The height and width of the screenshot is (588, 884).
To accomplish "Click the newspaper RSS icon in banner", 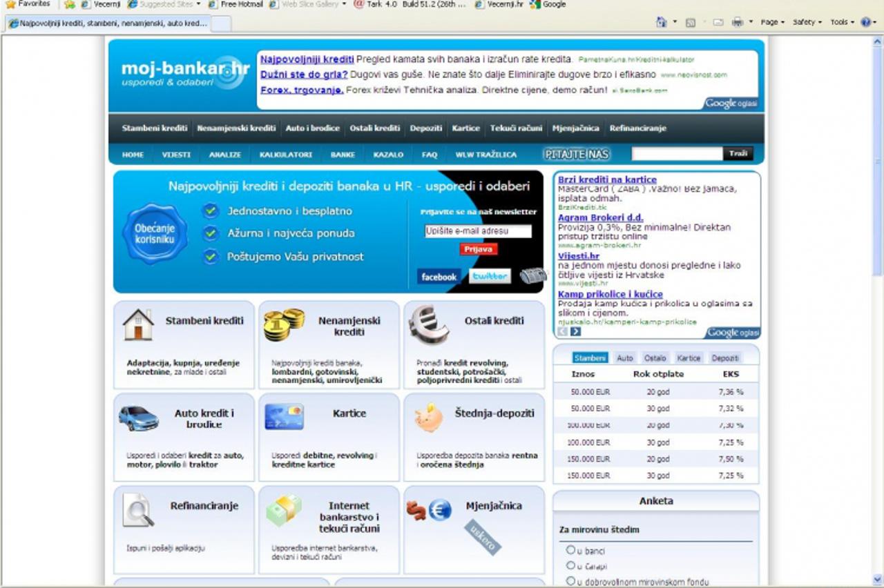I will pyautogui.click(x=532, y=276).
